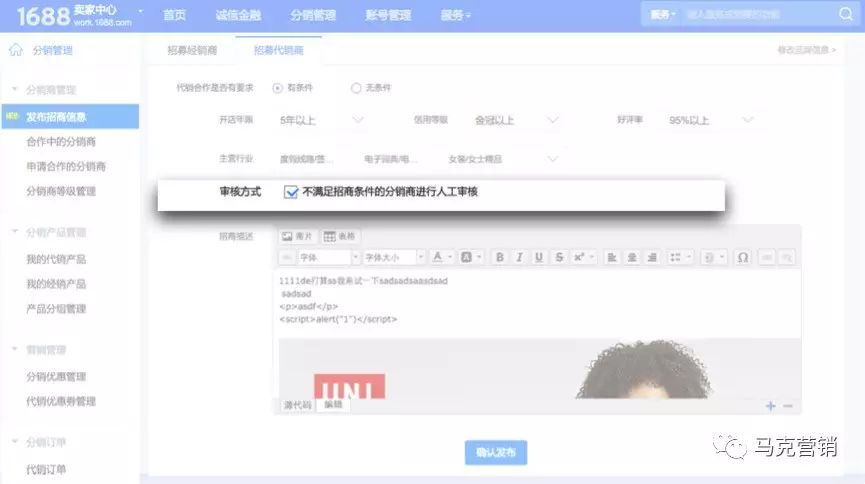
Task: Open 分销商等级管理 in the sidebar
Action: coord(61,191)
